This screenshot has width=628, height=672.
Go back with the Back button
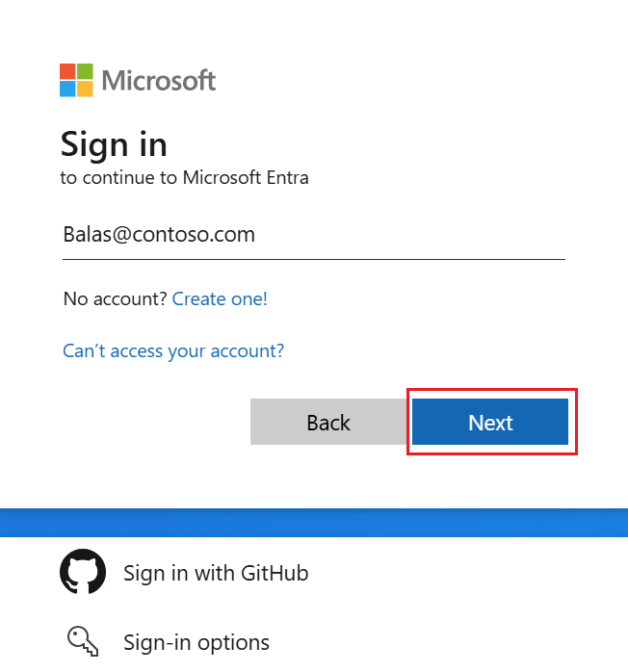coord(328,422)
